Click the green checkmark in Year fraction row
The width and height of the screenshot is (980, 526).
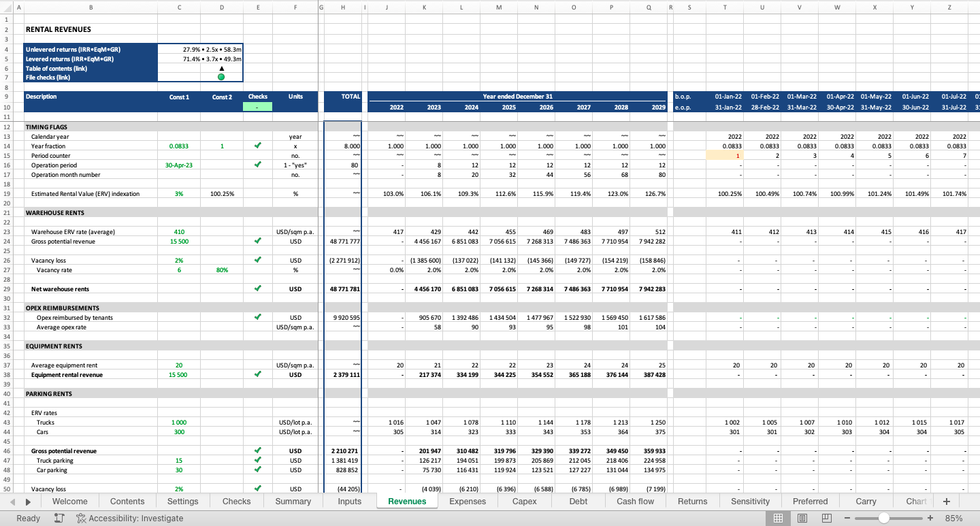click(258, 146)
